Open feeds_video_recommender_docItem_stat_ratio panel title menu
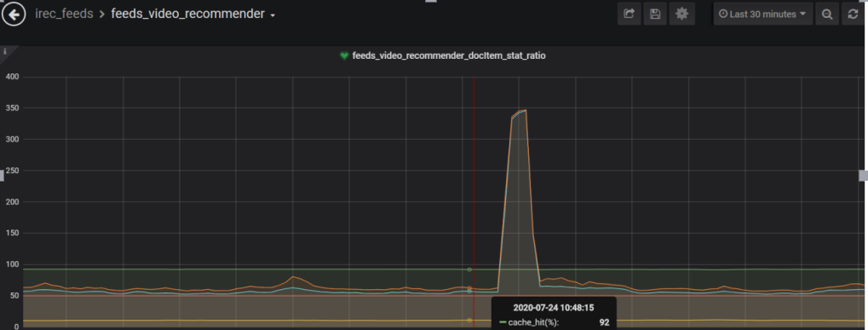The image size is (868, 330). (449, 56)
